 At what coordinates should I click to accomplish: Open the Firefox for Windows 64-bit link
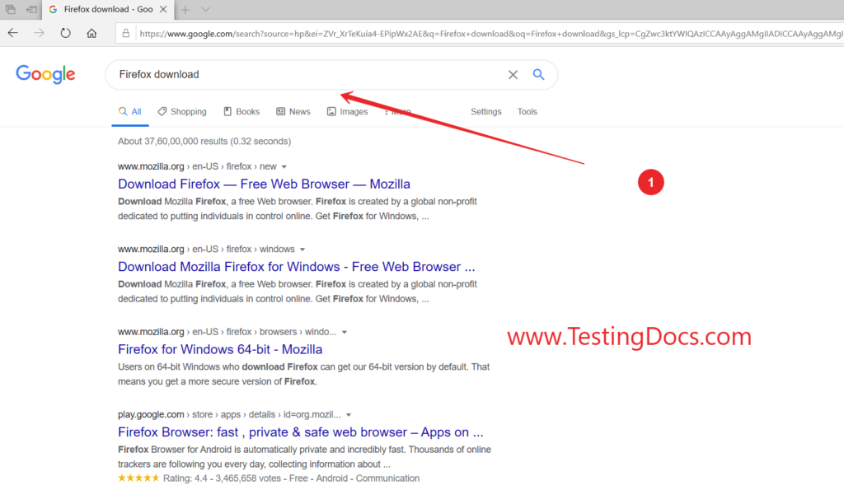(220, 349)
